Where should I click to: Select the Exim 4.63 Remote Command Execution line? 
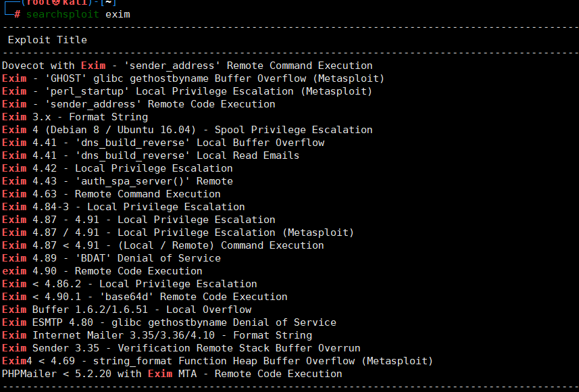point(111,194)
